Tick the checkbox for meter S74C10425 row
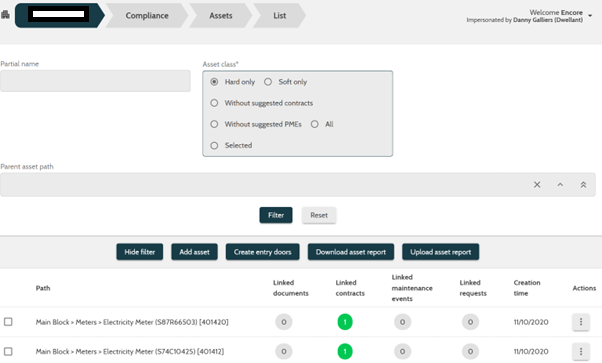This screenshot has width=602, height=363. [x=8, y=351]
